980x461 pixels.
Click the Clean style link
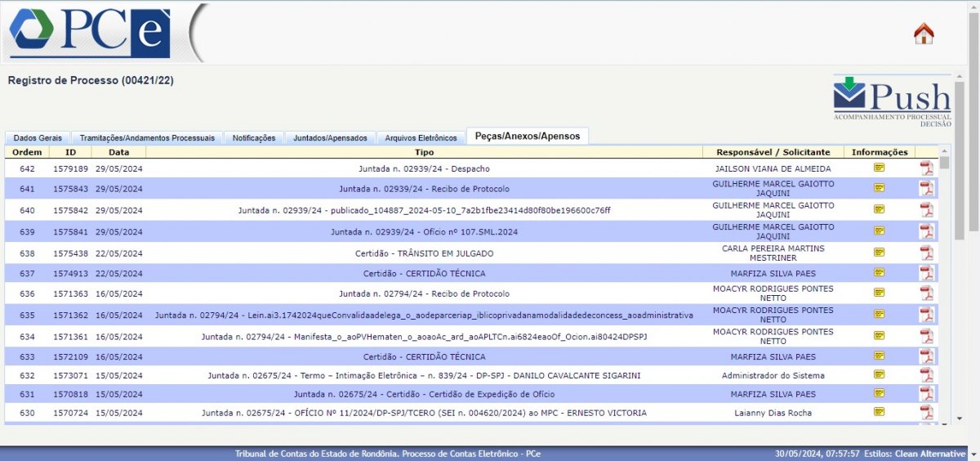(907, 454)
